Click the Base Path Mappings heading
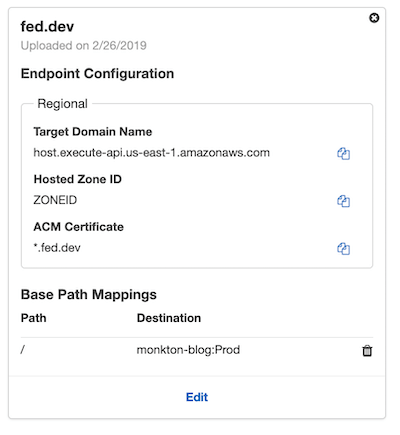 (89, 295)
